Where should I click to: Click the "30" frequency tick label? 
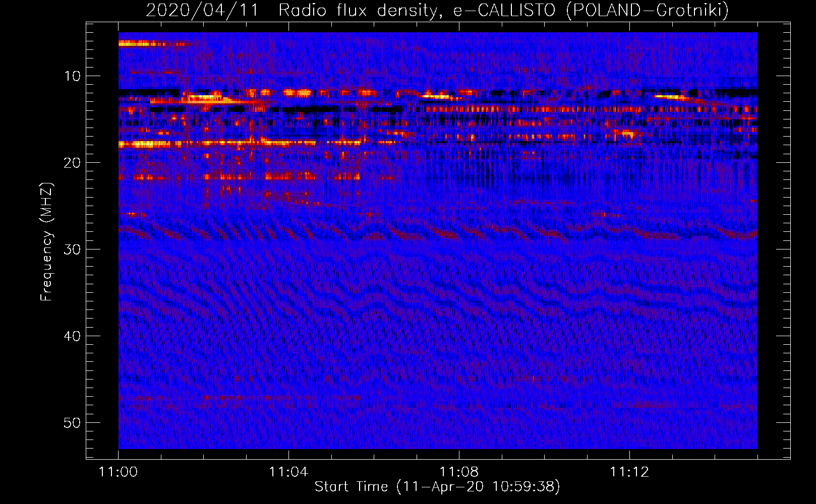(x=73, y=249)
